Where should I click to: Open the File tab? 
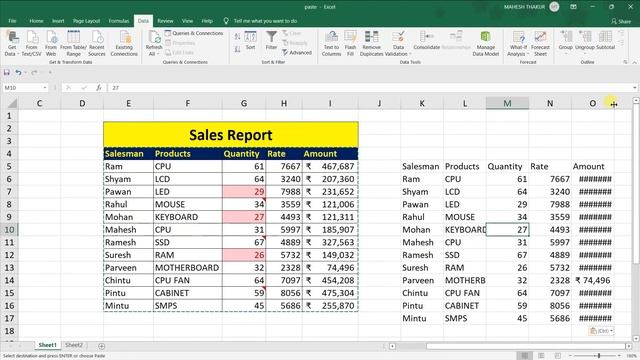click(12, 21)
